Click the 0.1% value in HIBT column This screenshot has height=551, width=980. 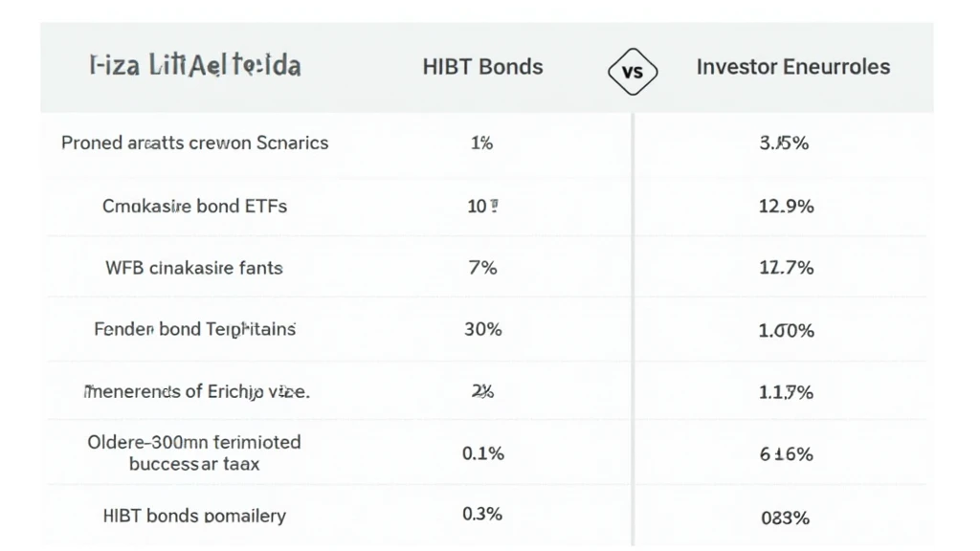pyautogui.click(x=482, y=453)
